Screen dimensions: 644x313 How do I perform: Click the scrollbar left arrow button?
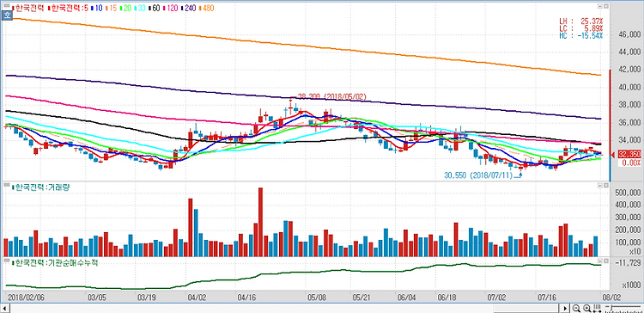(x=4, y=308)
